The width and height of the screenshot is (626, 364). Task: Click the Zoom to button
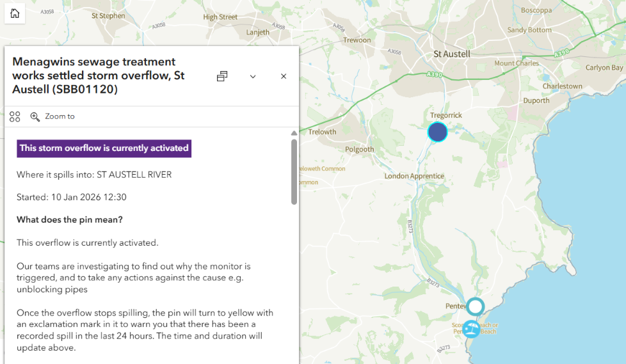(52, 116)
